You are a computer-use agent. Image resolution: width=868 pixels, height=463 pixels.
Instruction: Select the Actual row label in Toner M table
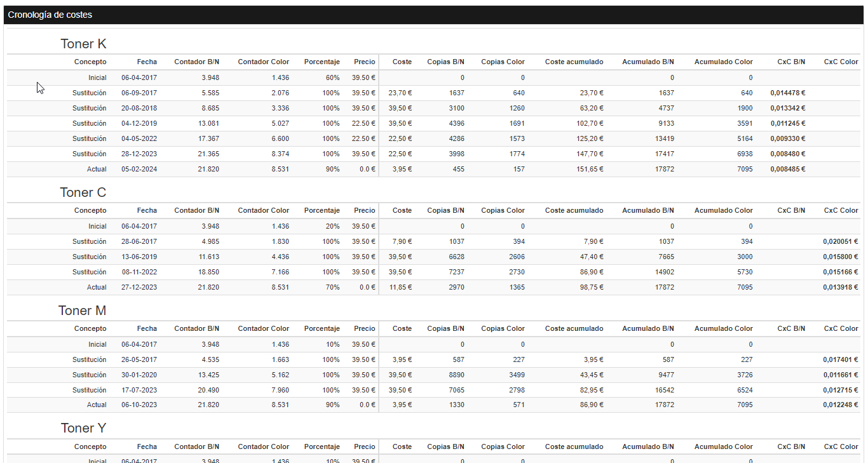(x=97, y=405)
